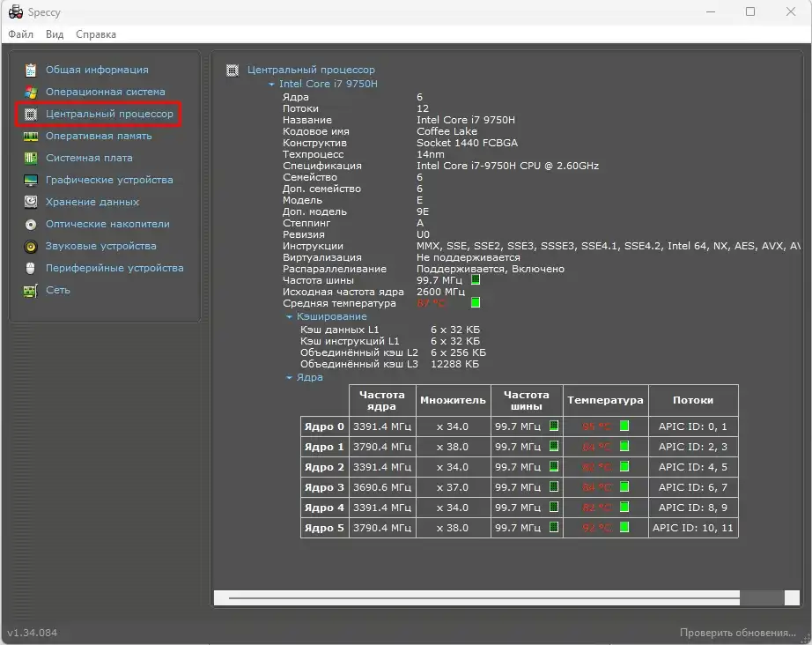Click the temperature graph icon in Ядро 2 row
812x645 pixels.
click(x=624, y=466)
